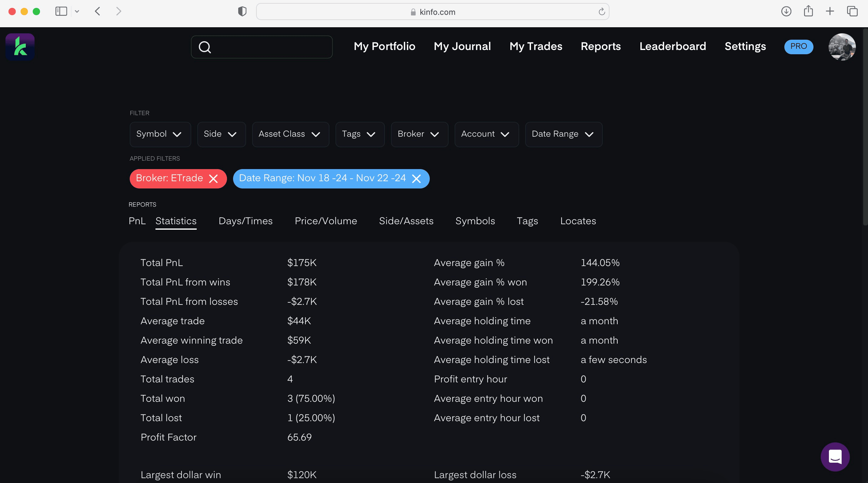Open the Leaderboard page
This screenshot has width=868, height=483.
pyautogui.click(x=672, y=46)
